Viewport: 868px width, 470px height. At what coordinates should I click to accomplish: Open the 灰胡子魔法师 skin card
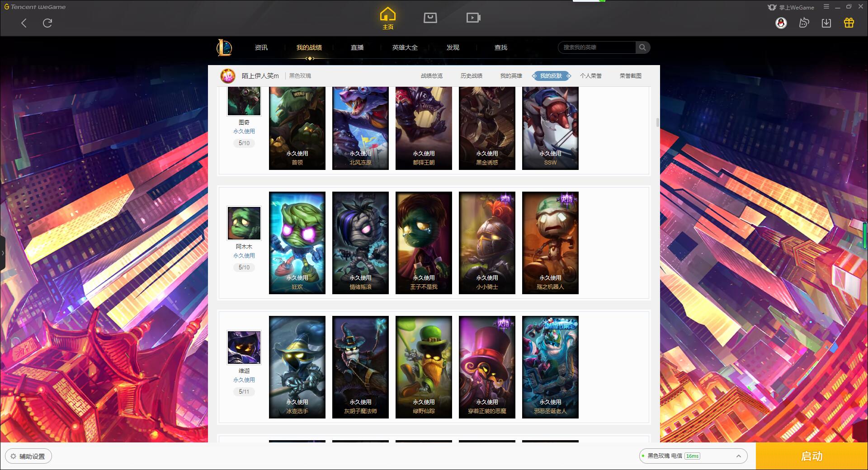[x=360, y=367]
